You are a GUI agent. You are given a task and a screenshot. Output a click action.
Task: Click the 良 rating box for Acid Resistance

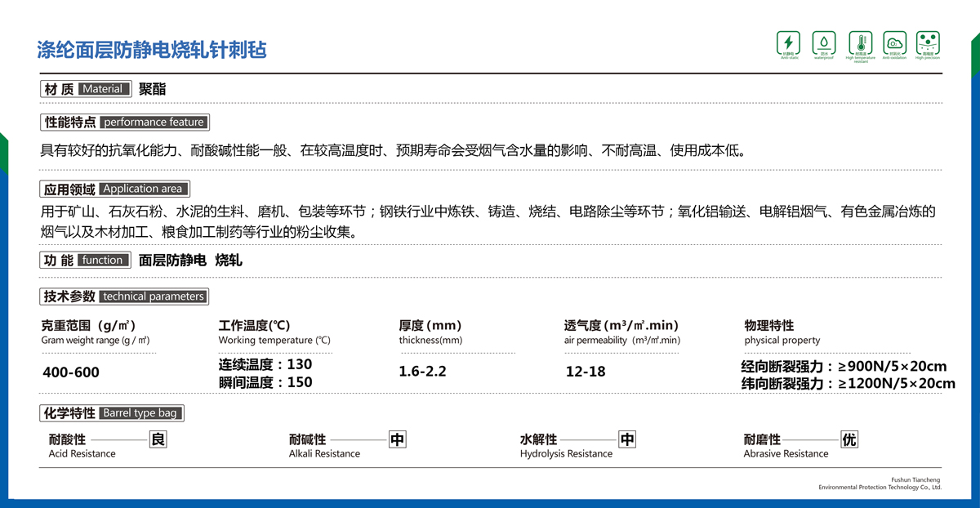coord(158,440)
